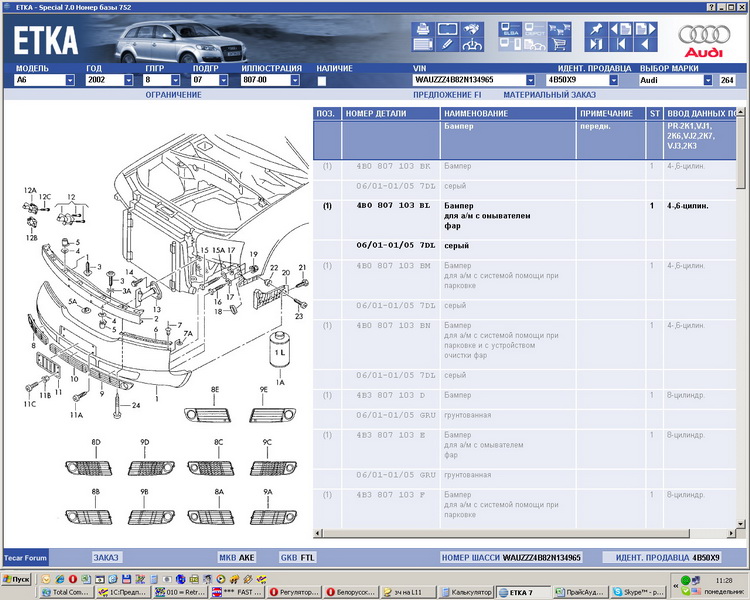Click the monitor-and-phone icon below ELSA
This screenshot has width=750, height=600.
(x=510, y=44)
